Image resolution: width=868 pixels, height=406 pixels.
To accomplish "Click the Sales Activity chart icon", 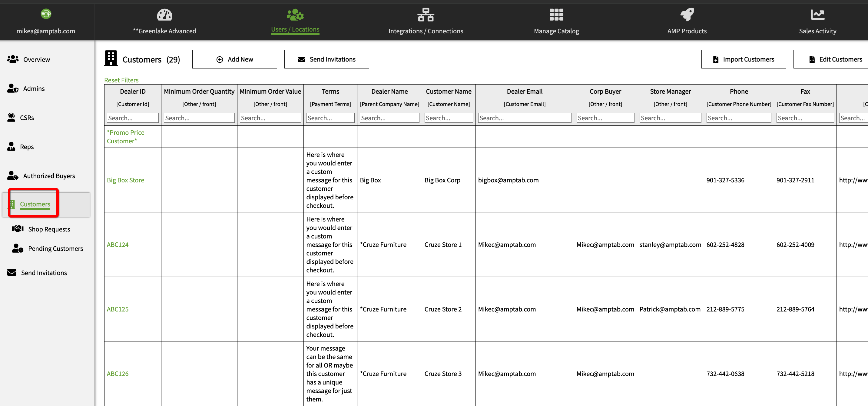I will (x=817, y=15).
